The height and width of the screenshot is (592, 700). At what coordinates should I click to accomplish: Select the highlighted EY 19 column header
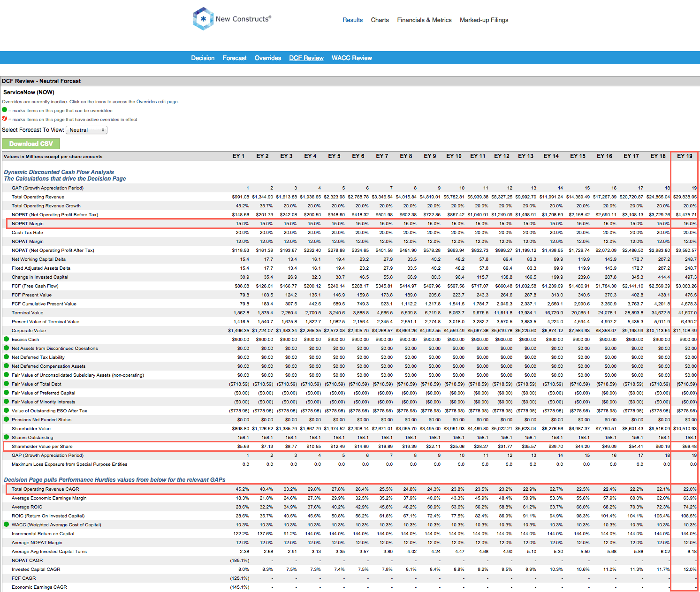684,156
